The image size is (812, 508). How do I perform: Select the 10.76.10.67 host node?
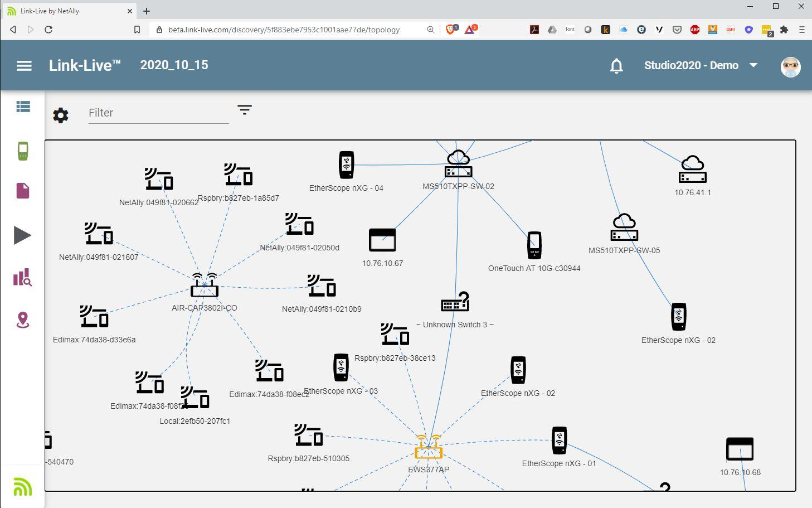click(x=382, y=240)
